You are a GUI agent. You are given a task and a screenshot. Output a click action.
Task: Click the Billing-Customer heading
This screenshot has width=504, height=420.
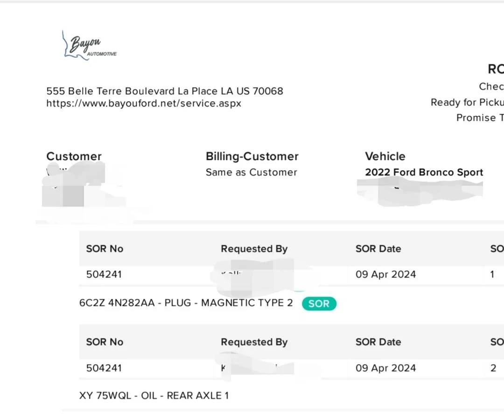click(252, 157)
